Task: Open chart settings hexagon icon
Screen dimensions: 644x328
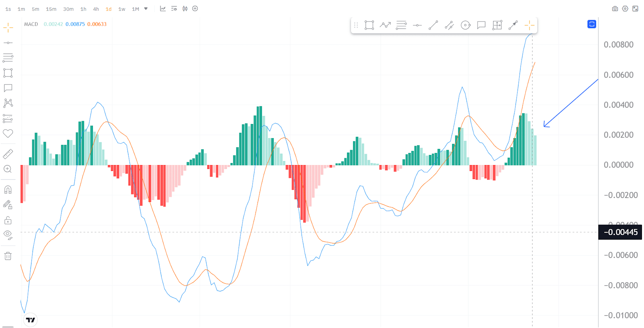Action: tap(625, 8)
